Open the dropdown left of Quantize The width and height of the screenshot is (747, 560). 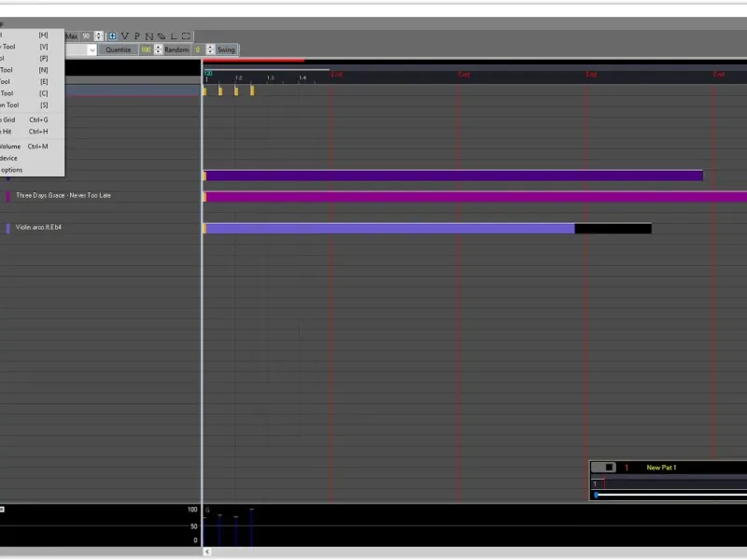[92, 49]
